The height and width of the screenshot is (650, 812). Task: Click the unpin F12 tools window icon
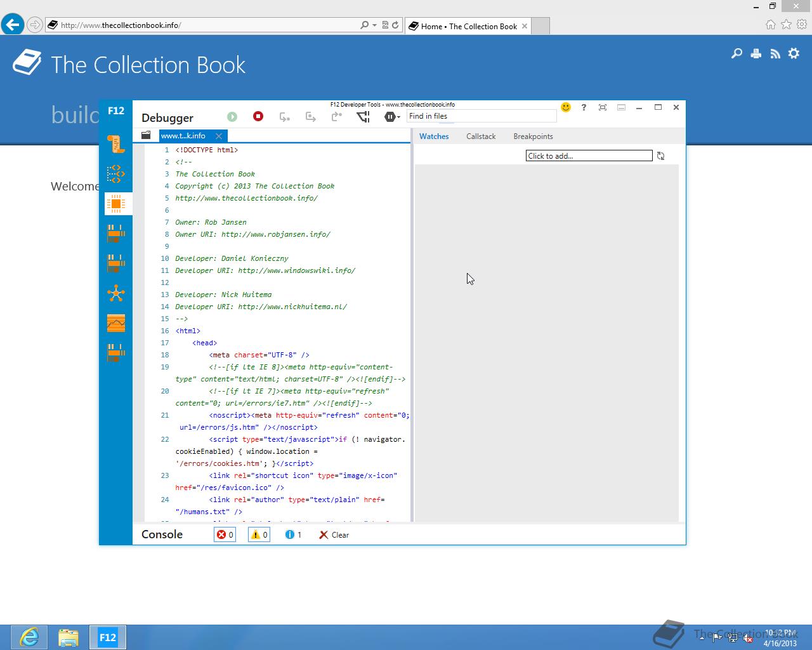click(x=603, y=107)
